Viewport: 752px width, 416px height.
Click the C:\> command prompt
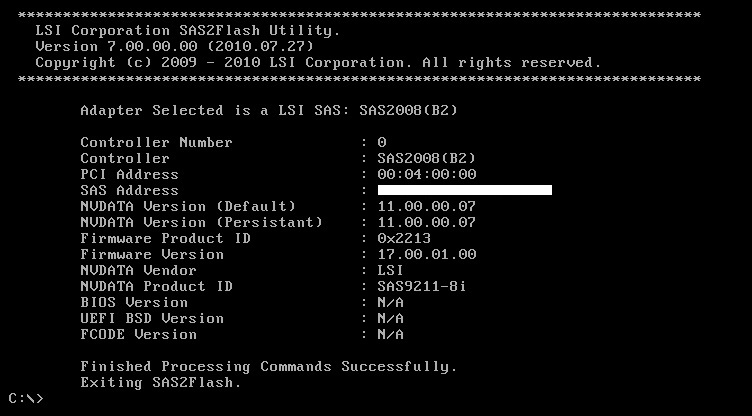(x=26, y=398)
